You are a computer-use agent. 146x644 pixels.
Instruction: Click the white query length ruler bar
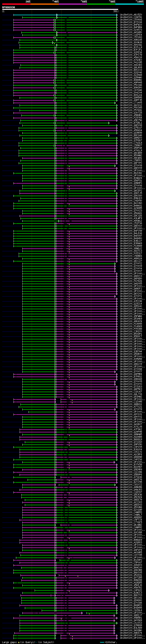(x=60, y=10)
